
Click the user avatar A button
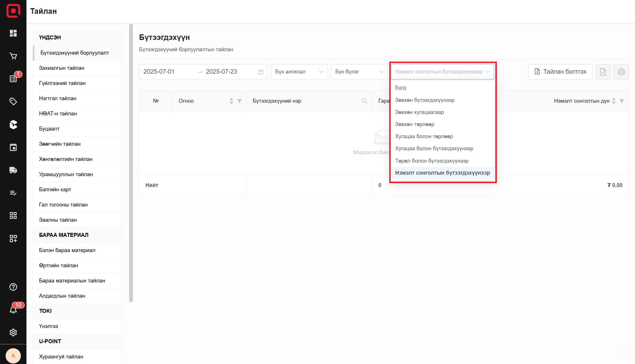point(13,356)
